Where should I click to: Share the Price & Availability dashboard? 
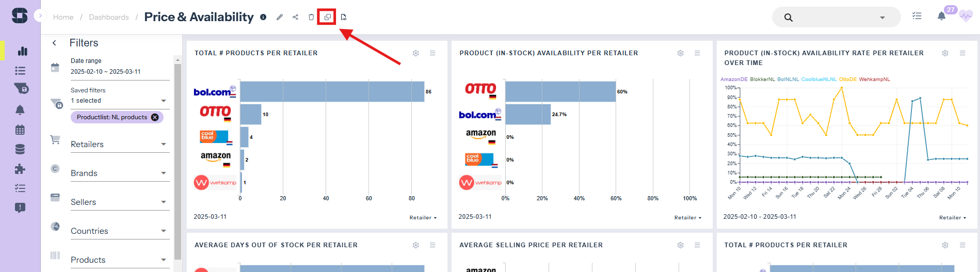(x=295, y=17)
